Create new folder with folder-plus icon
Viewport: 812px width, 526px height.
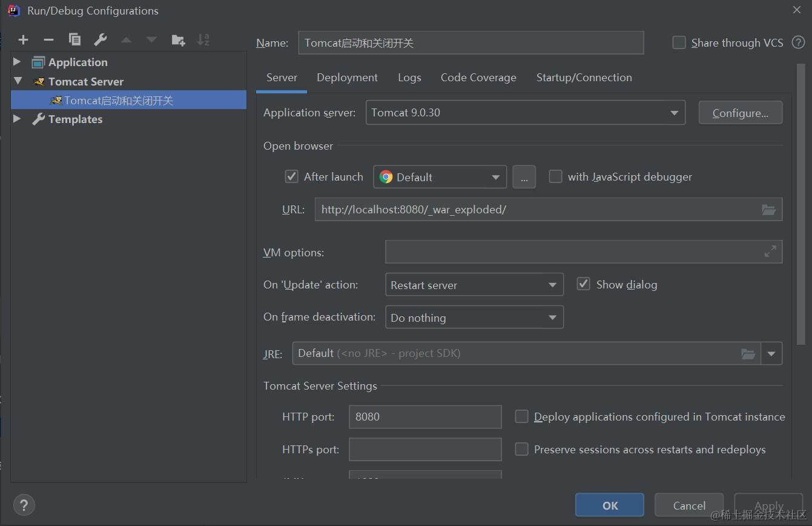[178, 40]
